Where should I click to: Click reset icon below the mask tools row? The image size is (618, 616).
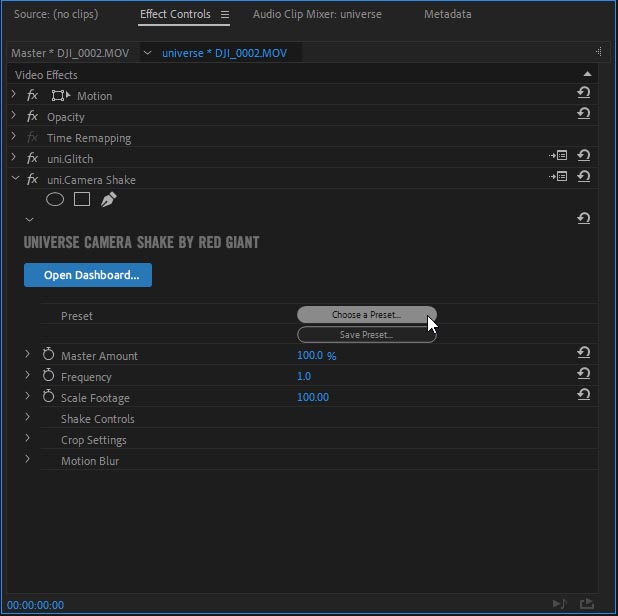pos(583,218)
